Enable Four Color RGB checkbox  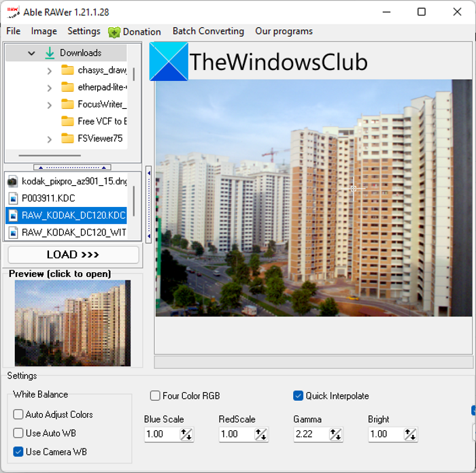pos(155,395)
